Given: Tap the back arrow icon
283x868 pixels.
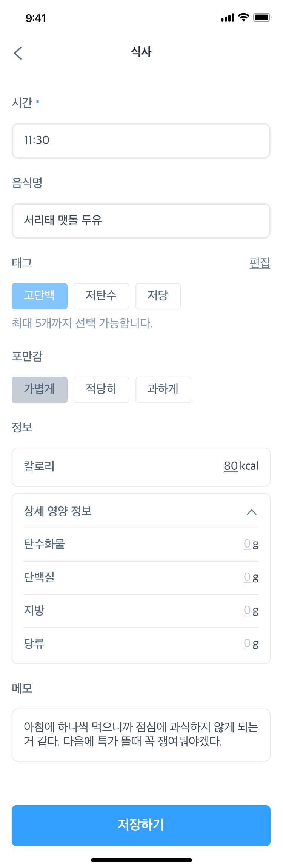Looking at the screenshot, I should [x=18, y=53].
